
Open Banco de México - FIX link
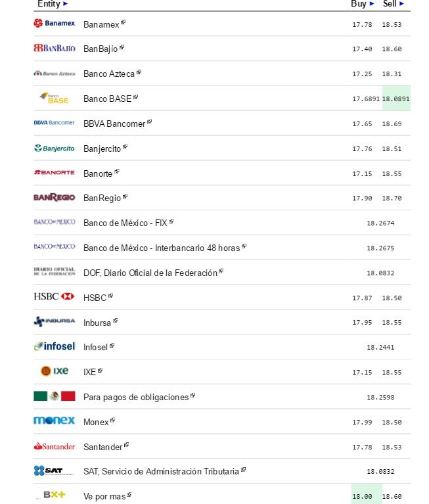125,223
